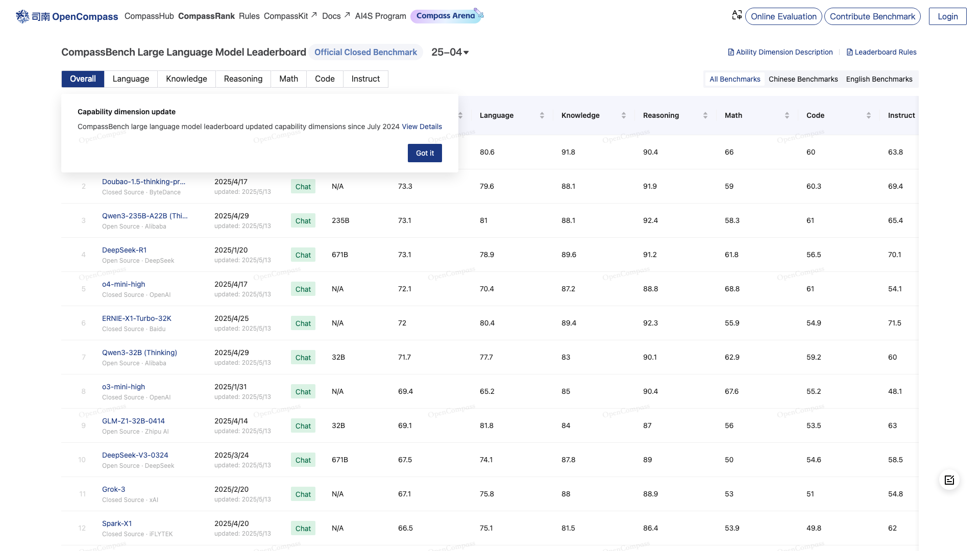Dismiss the popup with Got it

click(x=425, y=153)
